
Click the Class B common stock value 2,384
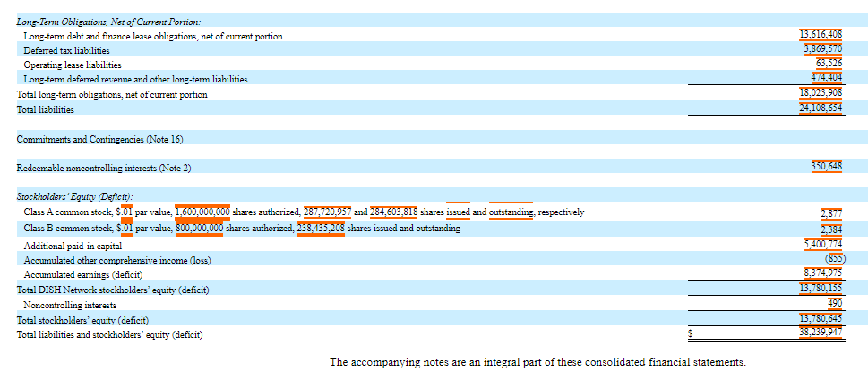(x=832, y=229)
